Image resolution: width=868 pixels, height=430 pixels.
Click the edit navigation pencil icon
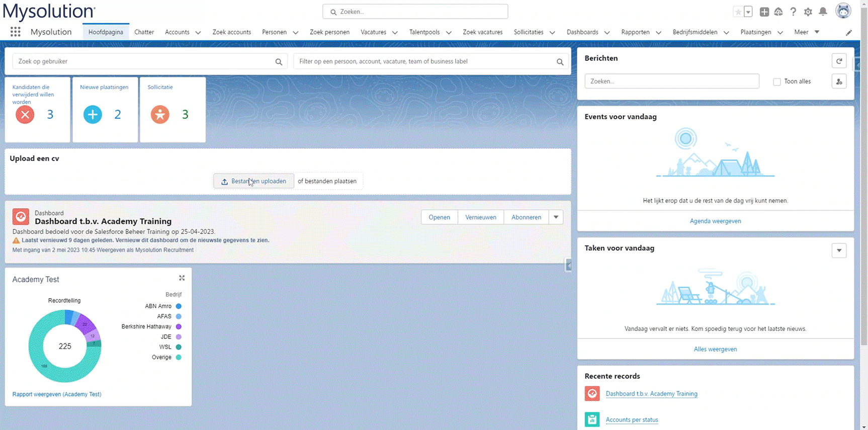[x=849, y=33]
